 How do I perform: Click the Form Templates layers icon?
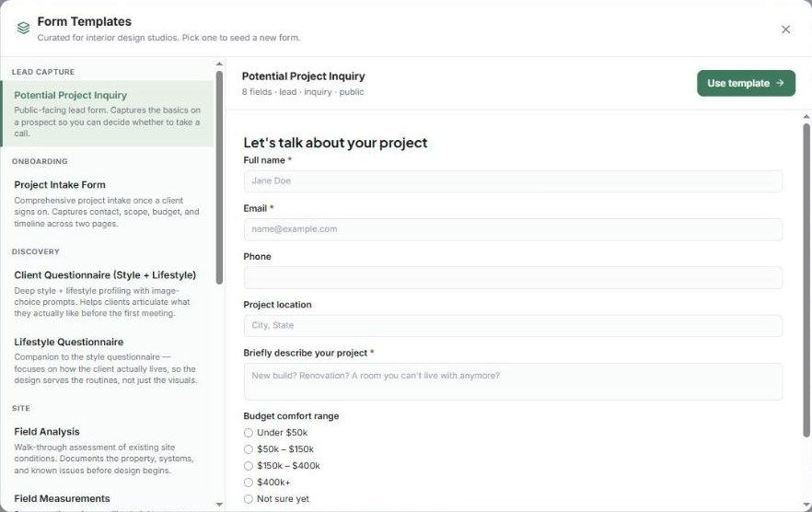[23, 28]
